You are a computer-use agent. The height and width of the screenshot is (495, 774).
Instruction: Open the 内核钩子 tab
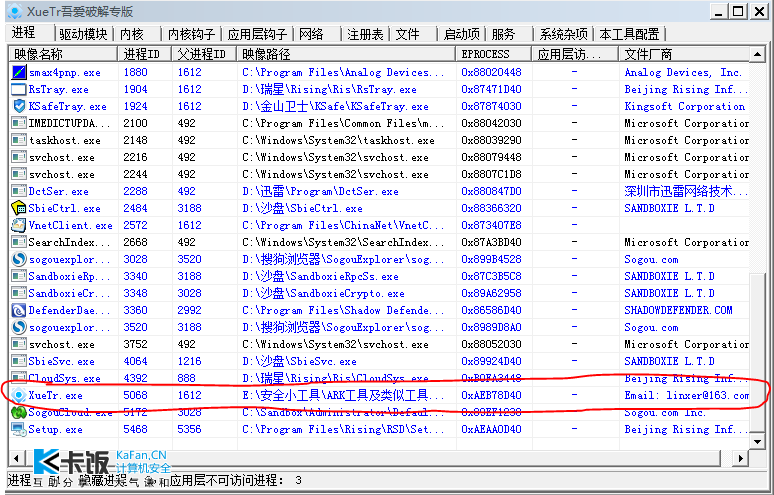191,34
